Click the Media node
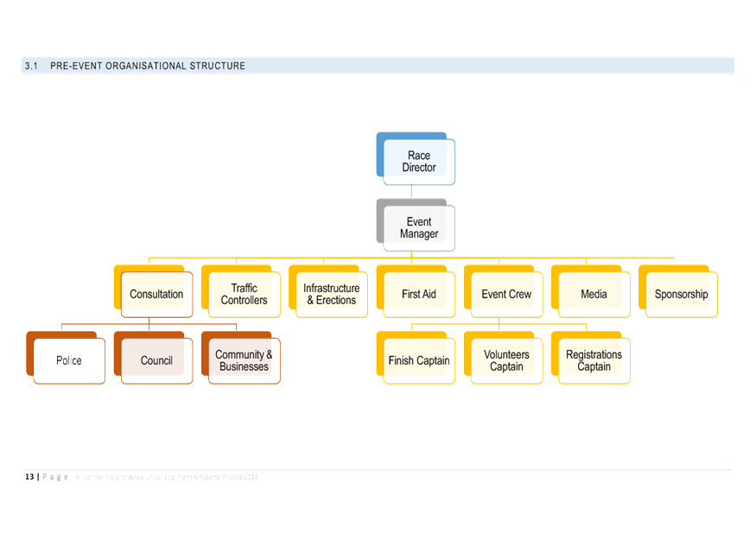The height and width of the screenshot is (535, 756). tap(591, 292)
